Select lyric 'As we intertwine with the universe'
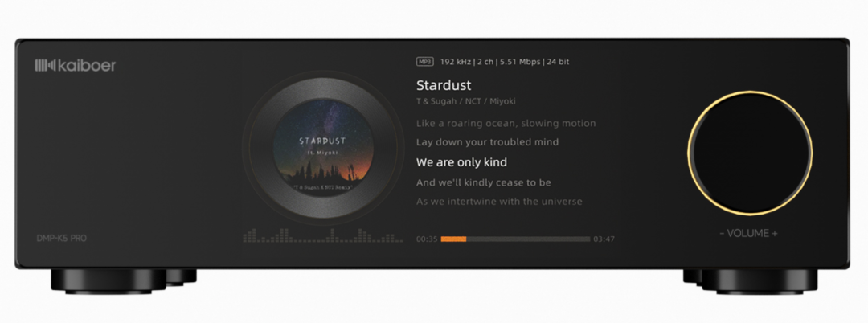The height and width of the screenshot is (323, 868). coord(499,202)
